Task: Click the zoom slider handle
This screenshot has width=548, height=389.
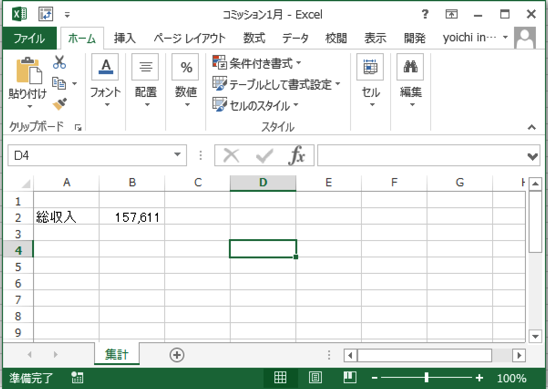Action: point(426,377)
